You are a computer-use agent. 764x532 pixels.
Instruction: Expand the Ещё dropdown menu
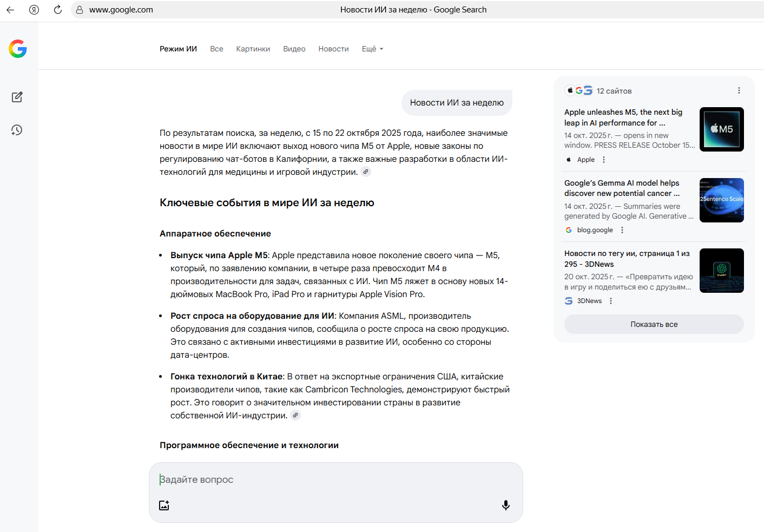tap(372, 49)
